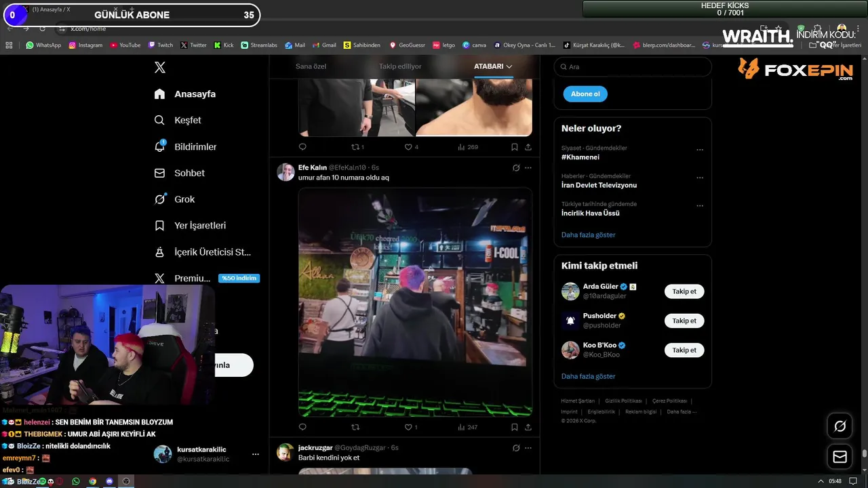
Task: Like the top tweet with 4 likes
Action: click(411, 146)
